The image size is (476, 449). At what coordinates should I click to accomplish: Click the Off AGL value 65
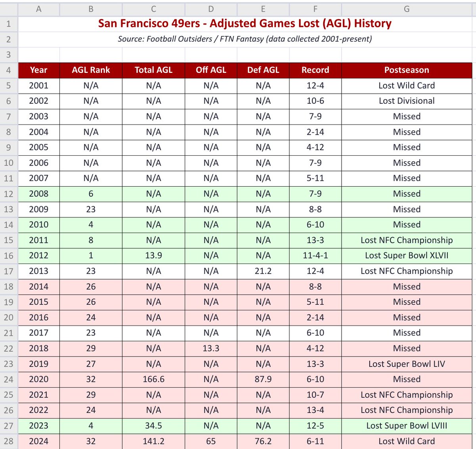click(x=211, y=441)
